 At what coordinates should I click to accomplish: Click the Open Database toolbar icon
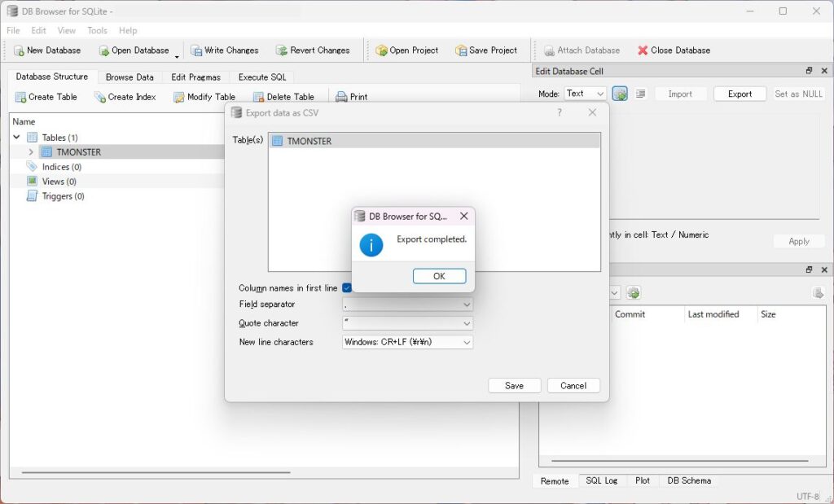[103, 50]
